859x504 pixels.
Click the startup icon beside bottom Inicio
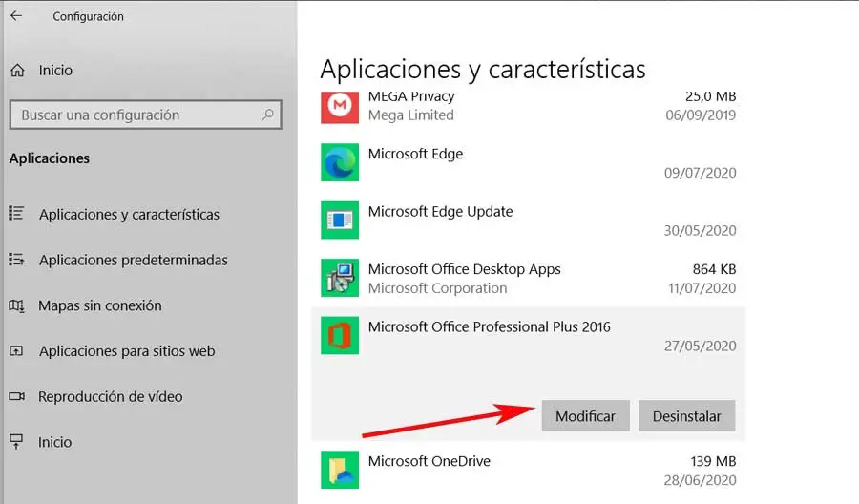click(x=16, y=442)
